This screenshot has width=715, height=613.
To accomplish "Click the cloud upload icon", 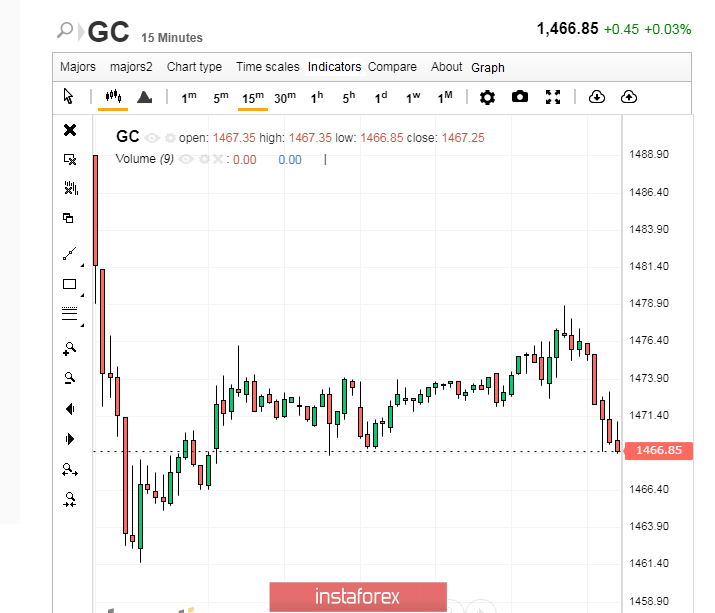I will [x=629, y=97].
